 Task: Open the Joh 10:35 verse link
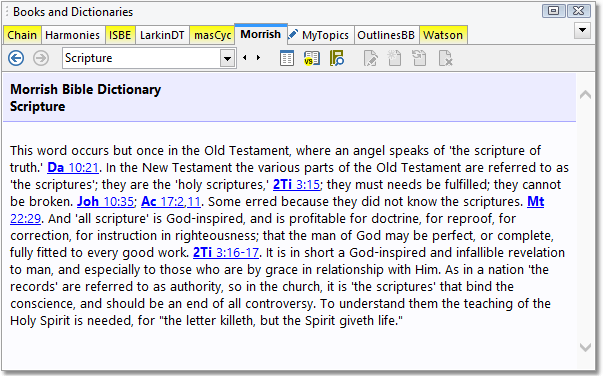click(105, 201)
